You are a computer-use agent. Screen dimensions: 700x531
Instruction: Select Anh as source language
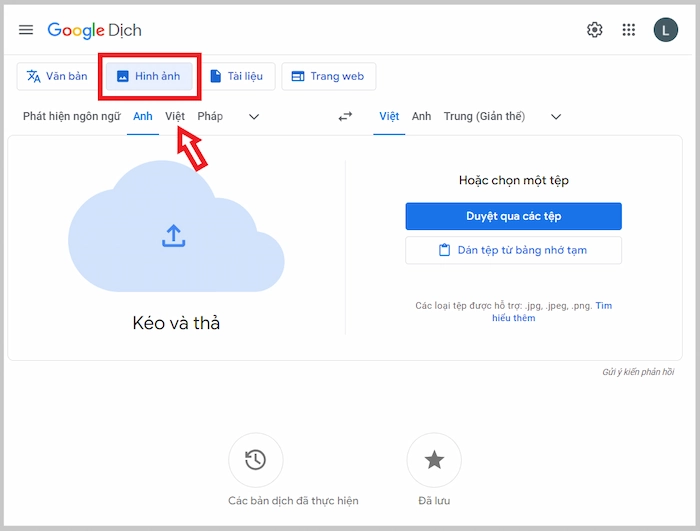pyautogui.click(x=143, y=117)
